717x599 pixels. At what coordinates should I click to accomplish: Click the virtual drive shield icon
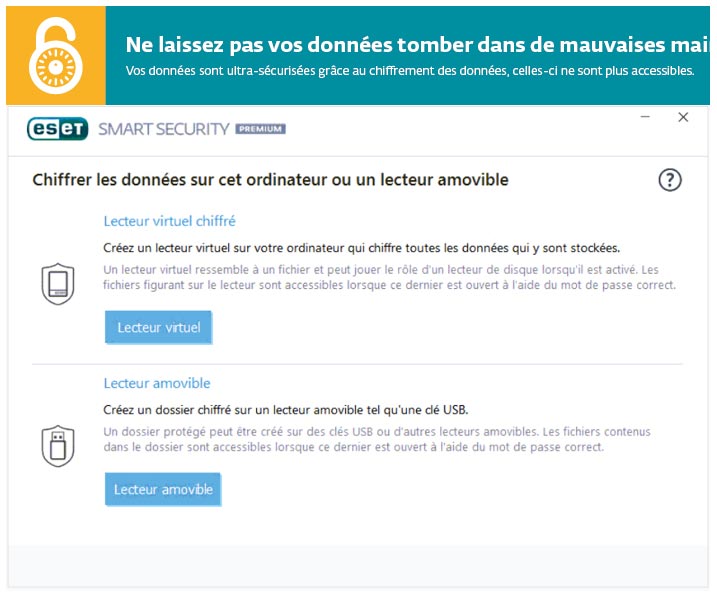[x=57, y=284]
